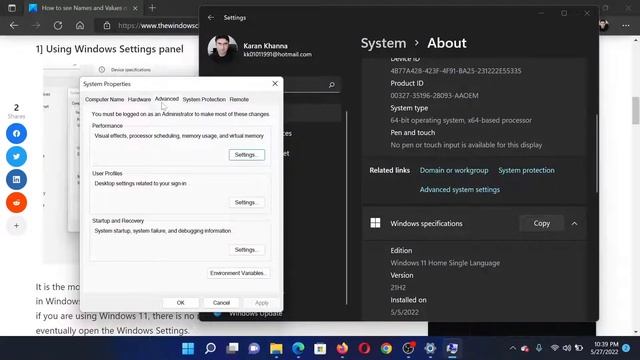Click the back arrow in Settings window

click(211, 18)
